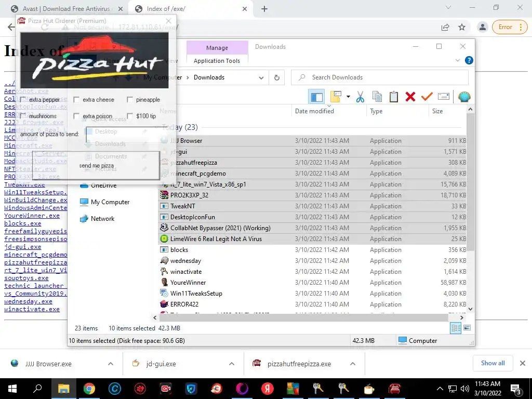Switch to large icons view in status bar

point(467,328)
